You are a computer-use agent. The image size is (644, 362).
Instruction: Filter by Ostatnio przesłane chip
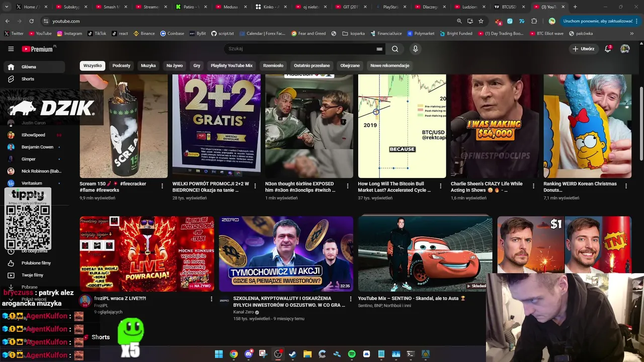312,65
